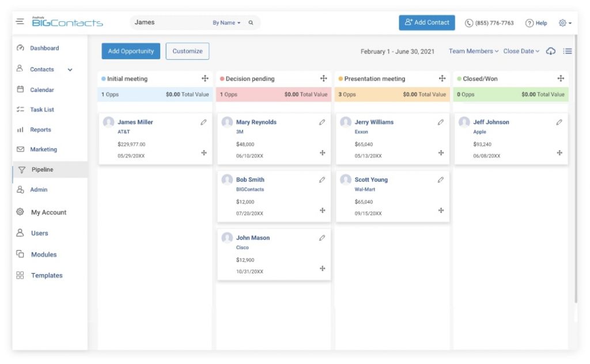Open Templates in sidebar

tap(47, 276)
